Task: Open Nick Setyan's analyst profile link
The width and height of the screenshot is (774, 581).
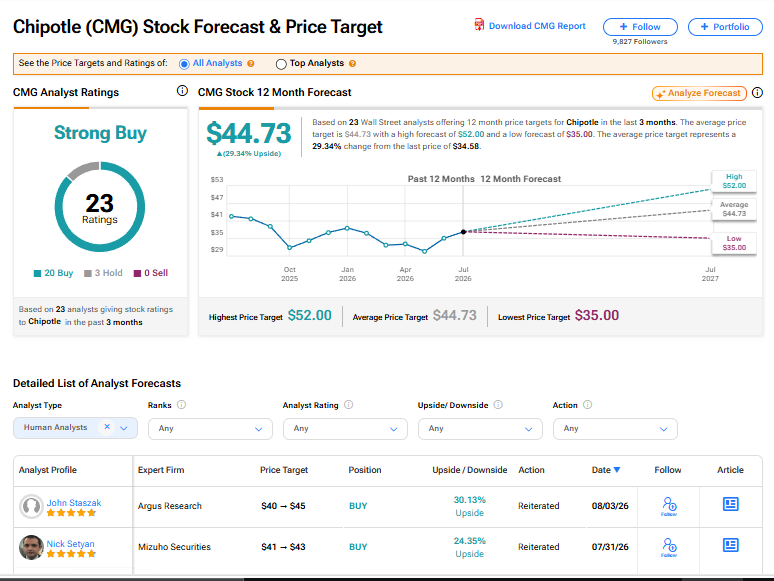Action: click(x=70, y=543)
